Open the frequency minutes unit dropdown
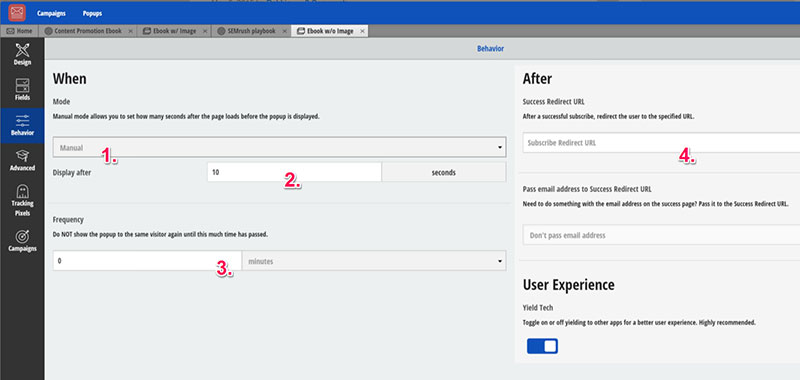 (374, 261)
